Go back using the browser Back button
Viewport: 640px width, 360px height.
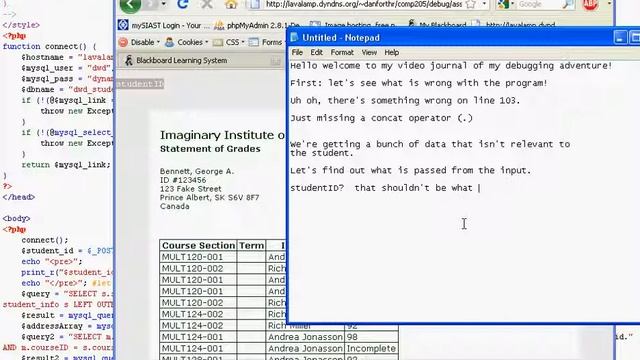click(x=131, y=4)
